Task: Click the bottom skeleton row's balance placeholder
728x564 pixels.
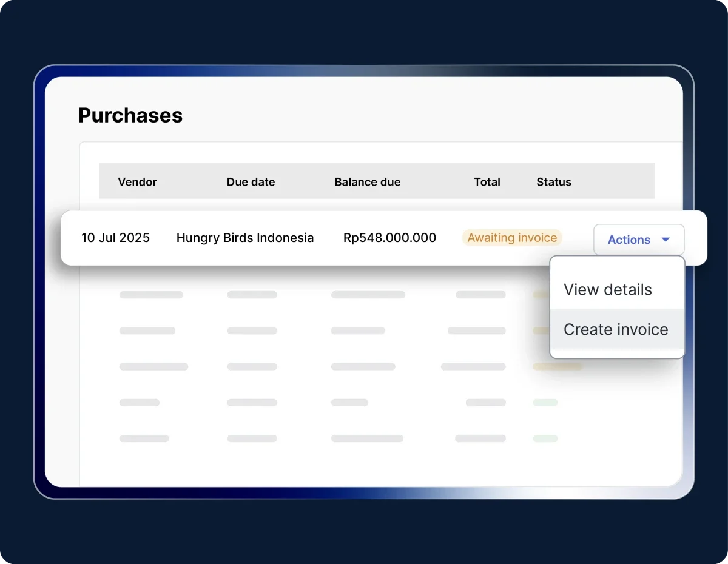Action: [x=367, y=438]
